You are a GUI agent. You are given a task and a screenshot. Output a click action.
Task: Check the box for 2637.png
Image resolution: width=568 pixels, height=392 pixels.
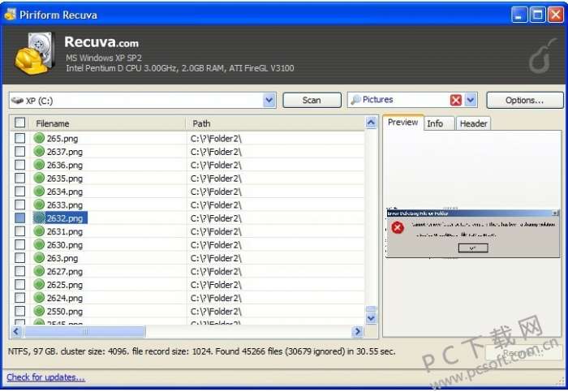[x=20, y=152]
